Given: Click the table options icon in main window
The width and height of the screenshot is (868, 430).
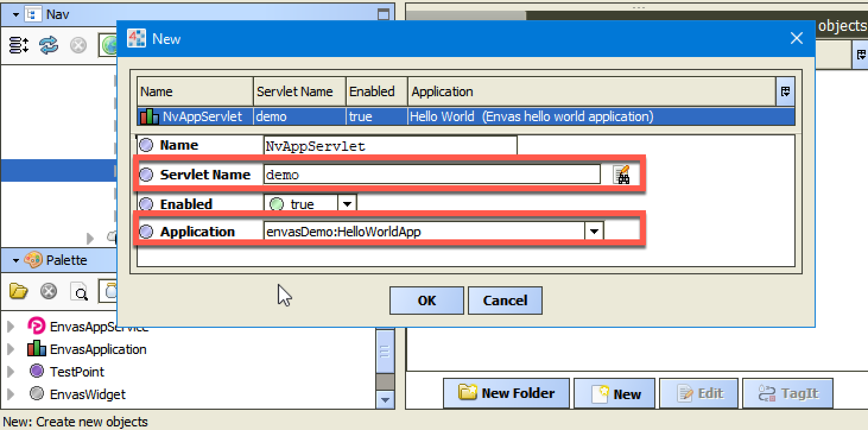Looking at the screenshot, I should (861, 55).
